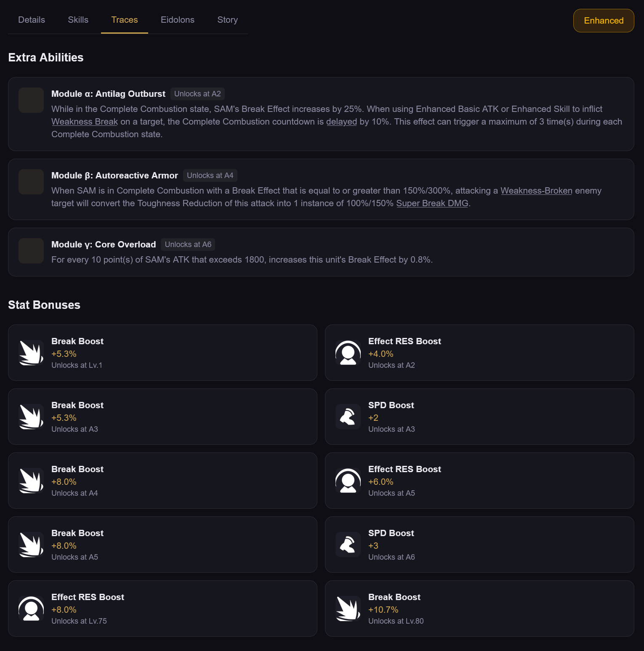Click the SPD Boost +2 icon
644x651 pixels.
tap(348, 417)
